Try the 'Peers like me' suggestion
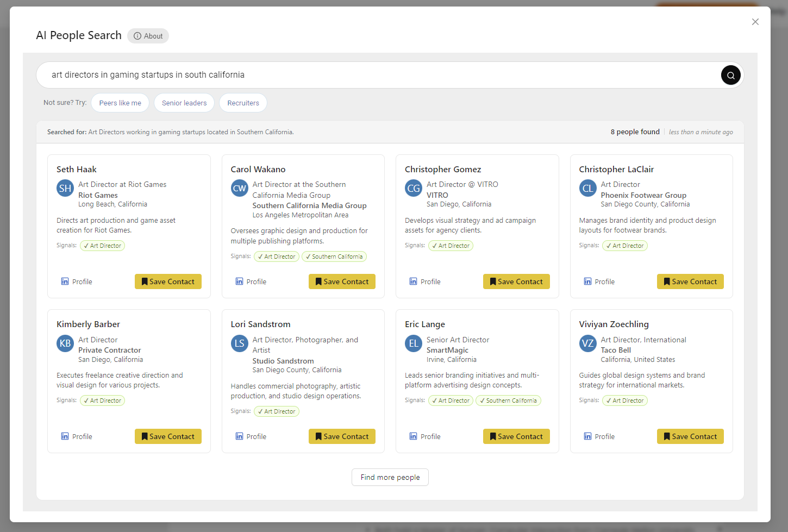Screen dimensions: 788x532 [120, 103]
